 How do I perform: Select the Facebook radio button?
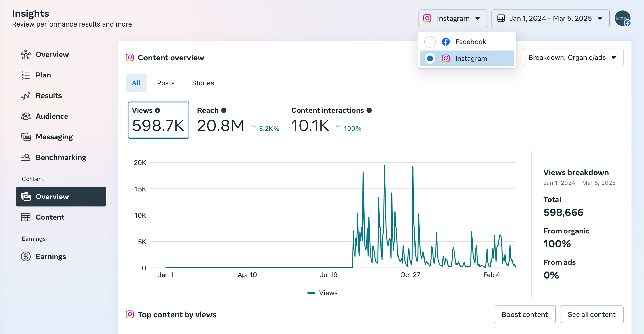point(430,42)
